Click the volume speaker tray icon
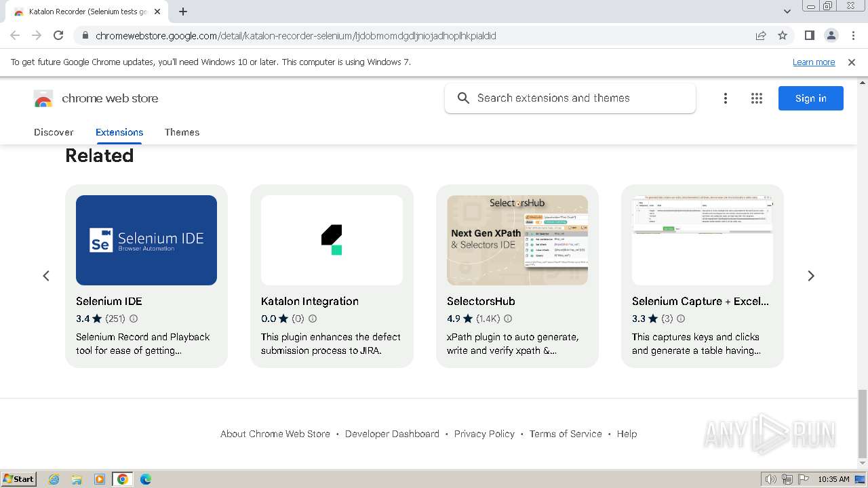This screenshot has height=488, width=868. [x=770, y=479]
